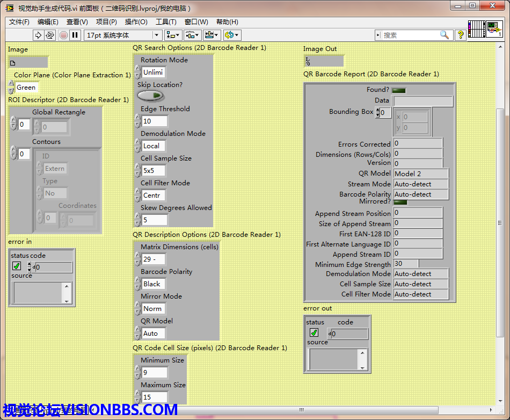Open the Align Objects tool
The height and width of the screenshot is (420, 510).
pos(173,35)
